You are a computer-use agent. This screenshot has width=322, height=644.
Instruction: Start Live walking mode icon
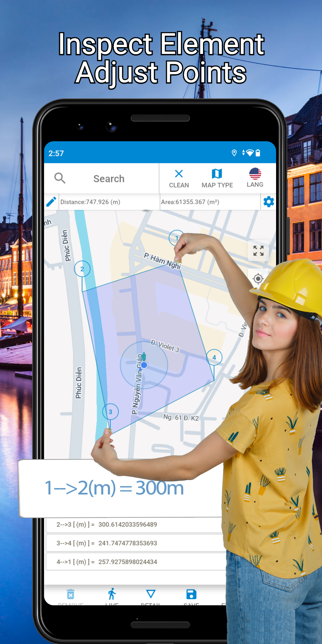[x=112, y=595]
